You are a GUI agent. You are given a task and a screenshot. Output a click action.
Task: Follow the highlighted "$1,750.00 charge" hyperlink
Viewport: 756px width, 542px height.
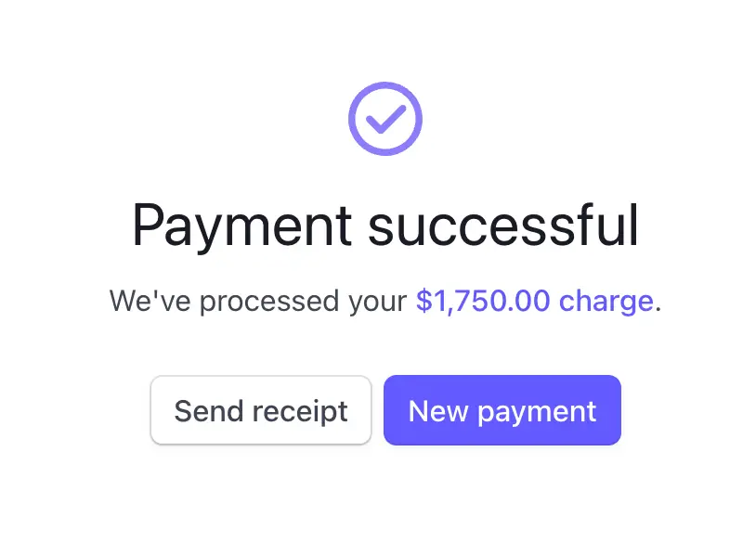[x=534, y=302]
